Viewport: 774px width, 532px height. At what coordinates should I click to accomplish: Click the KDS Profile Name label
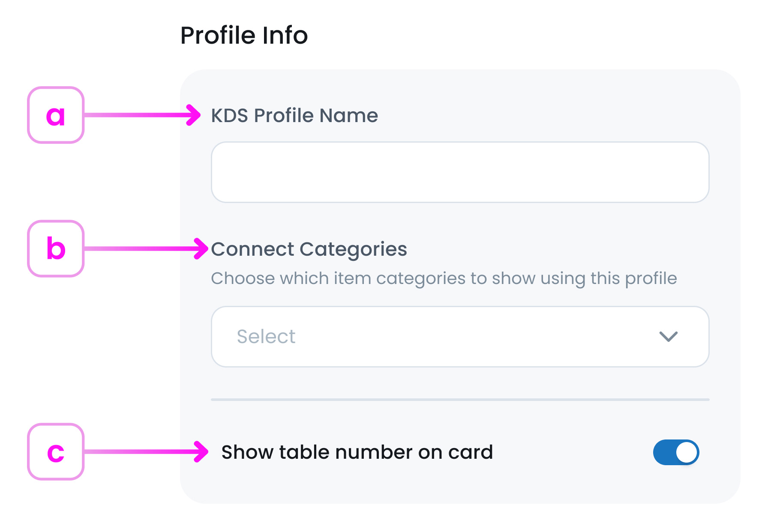(294, 115)
